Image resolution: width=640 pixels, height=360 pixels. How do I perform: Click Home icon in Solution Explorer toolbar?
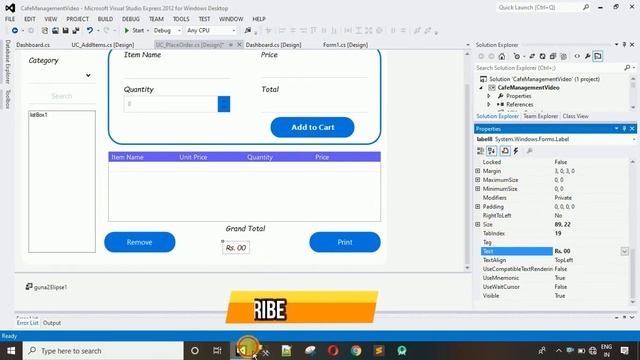tap(502, 56)
